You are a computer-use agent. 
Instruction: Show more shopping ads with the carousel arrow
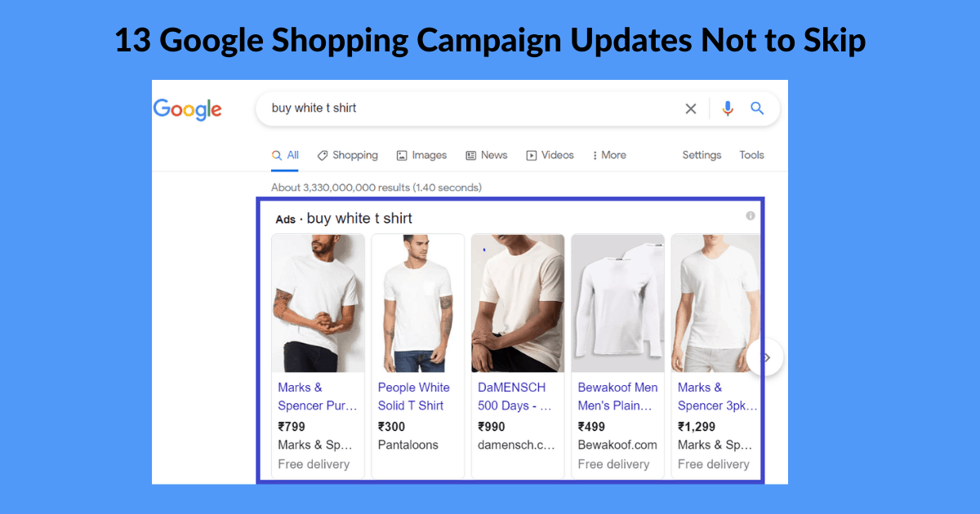765,357
